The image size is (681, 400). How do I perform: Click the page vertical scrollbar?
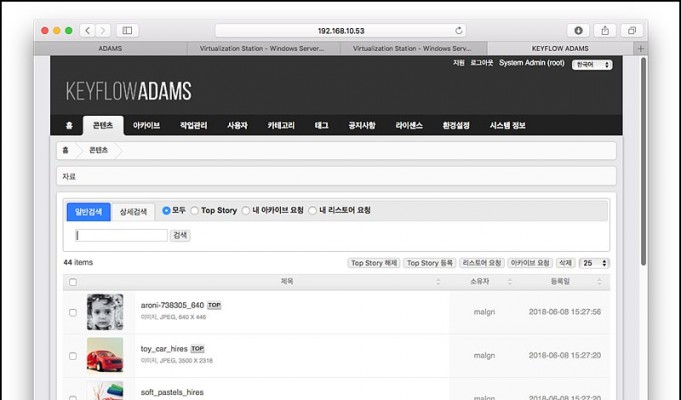coord(644,161)
